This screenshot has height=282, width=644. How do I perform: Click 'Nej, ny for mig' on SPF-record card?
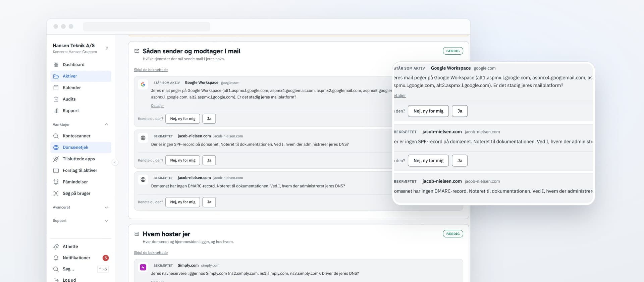click(x=183, y=160)
